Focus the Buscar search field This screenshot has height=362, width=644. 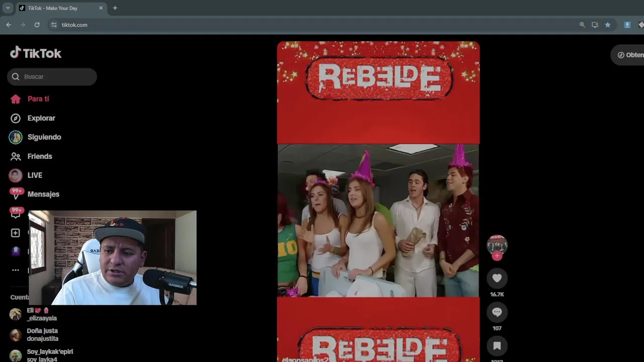[52, 76]
